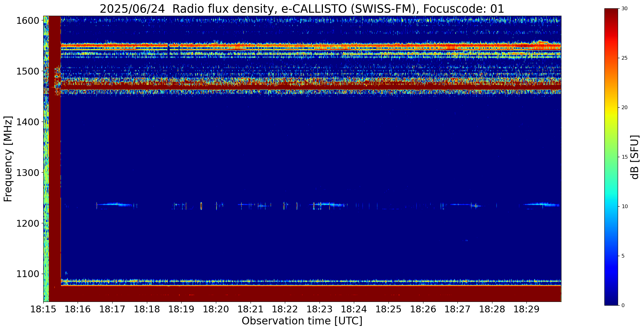Click the 'Frequency [MHz]' axis label

point(8,159)
